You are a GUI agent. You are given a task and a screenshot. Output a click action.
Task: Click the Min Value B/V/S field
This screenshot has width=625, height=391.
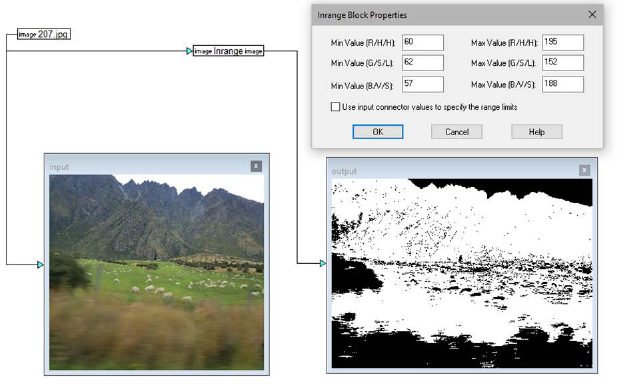(423, 84)
